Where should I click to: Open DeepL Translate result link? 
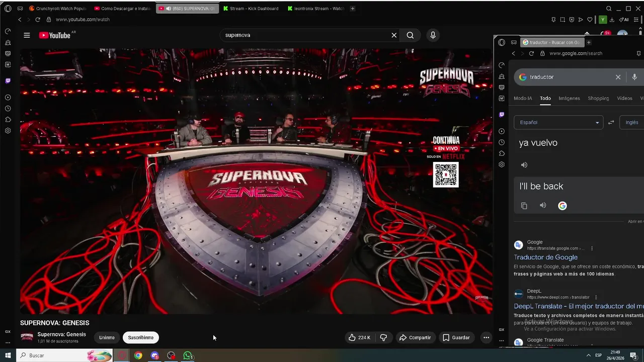(579, 306)
